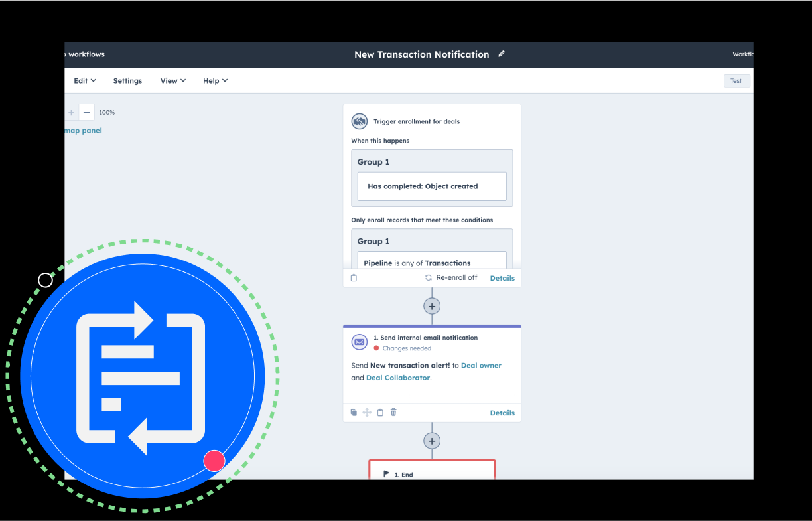Click the handshake trigger enrollment icon
The height and width of the screenshot is (521, 812).
(x=359, y=121)
